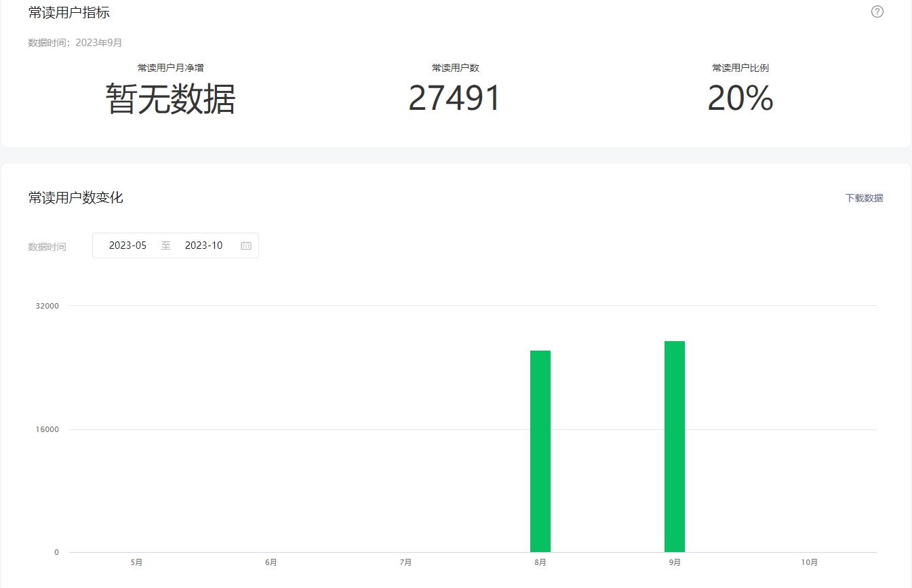Screen dimensions: 912x588
Task: Open the calendar icon in date range
Action: point(246,246)
